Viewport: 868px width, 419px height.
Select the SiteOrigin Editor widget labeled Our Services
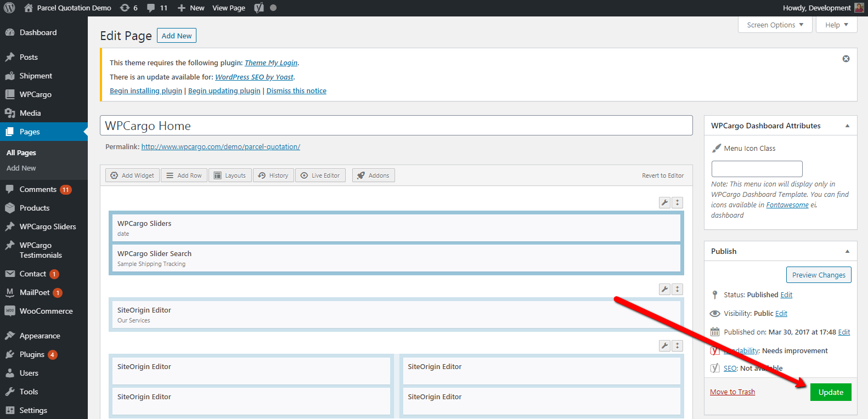pyautogui.click(x=396, y=314)
